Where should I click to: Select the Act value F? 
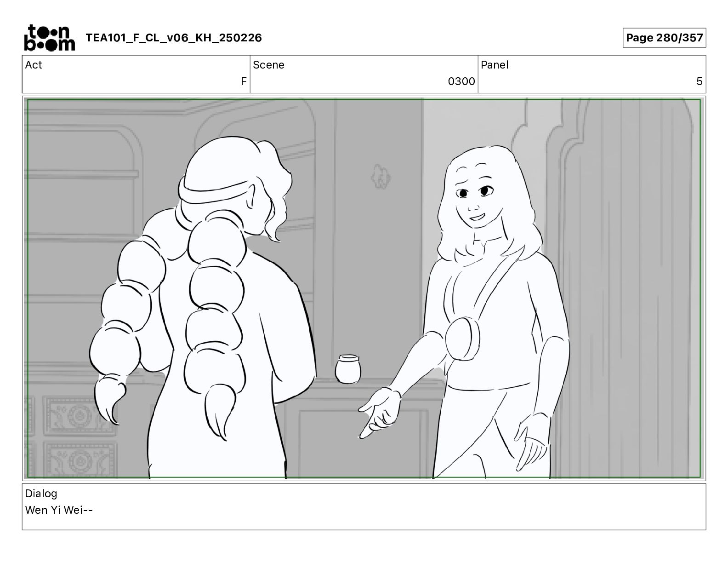244,81
